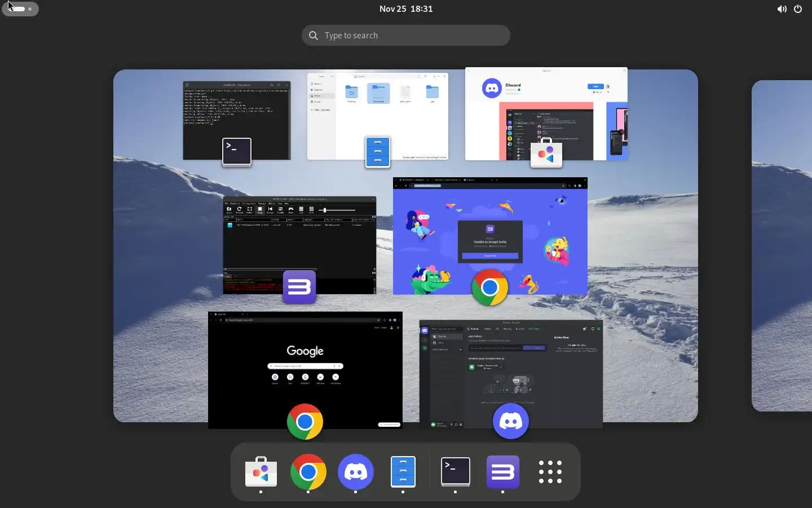Open the power menu icon

pos(798,9)
